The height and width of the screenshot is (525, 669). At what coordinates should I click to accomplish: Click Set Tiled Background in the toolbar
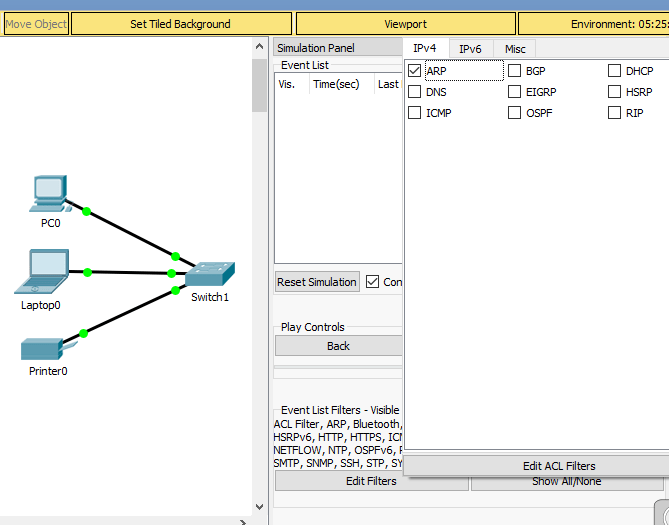point(181,24)
